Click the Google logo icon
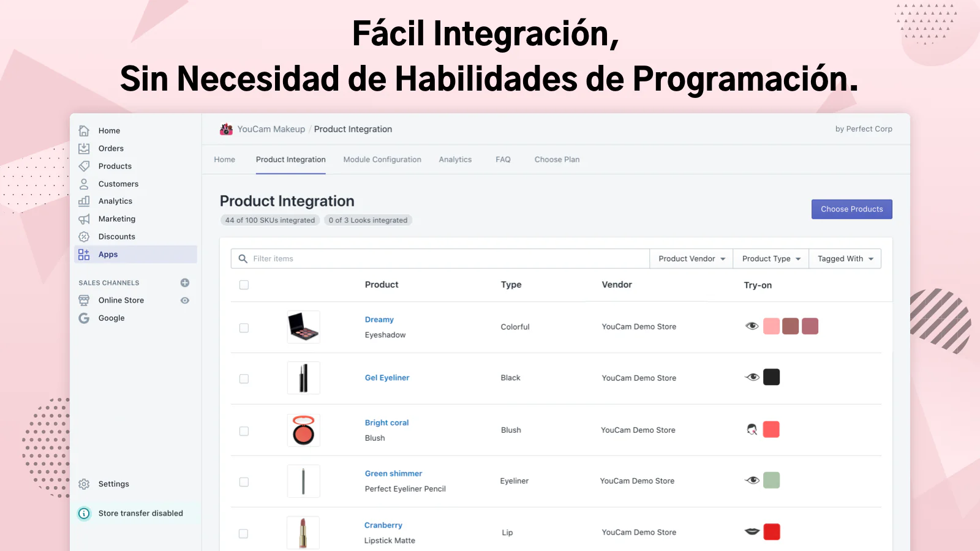This screenshot has width=980, height=551. coord(84,318)
